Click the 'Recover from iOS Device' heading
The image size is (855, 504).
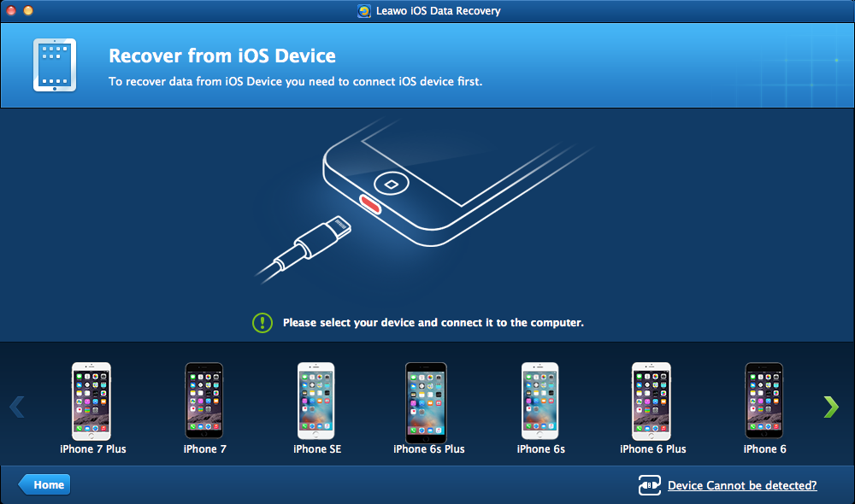click(x=222, y=56)
